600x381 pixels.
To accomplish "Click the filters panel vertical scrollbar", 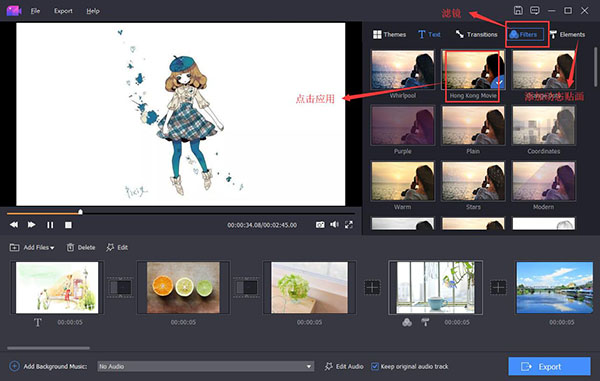I will tap(595, 67).
